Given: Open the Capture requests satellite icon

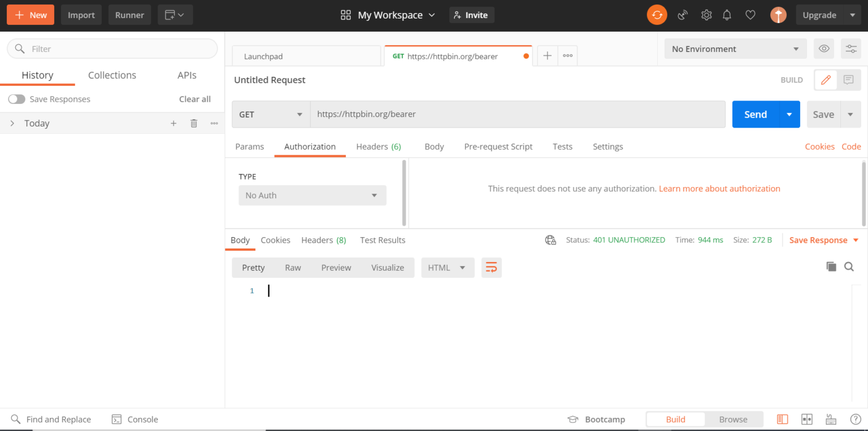Looking at the screenshot, I should coord(682,15).
